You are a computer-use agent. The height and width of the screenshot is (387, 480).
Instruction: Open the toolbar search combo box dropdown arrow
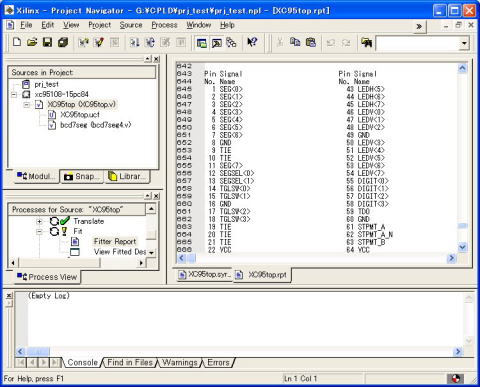click(464, 43)
